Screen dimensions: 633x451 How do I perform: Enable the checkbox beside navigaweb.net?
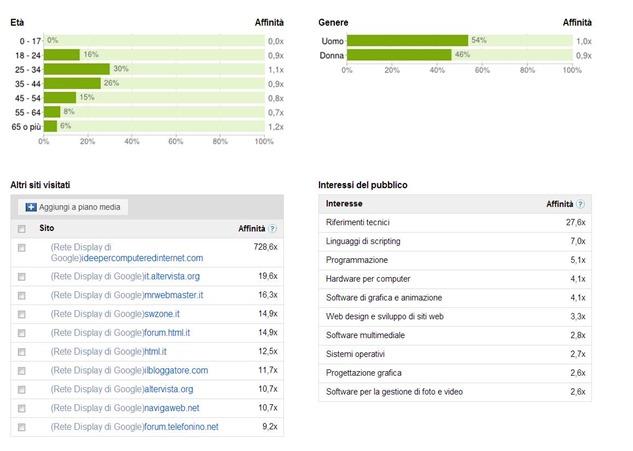click(x=22, y=408)
